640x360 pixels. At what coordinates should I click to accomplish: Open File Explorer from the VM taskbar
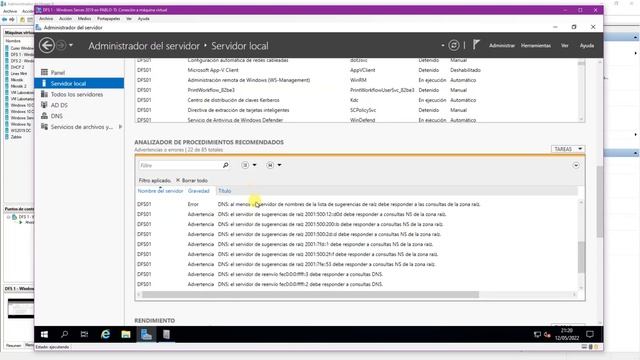tap(126, 334)
